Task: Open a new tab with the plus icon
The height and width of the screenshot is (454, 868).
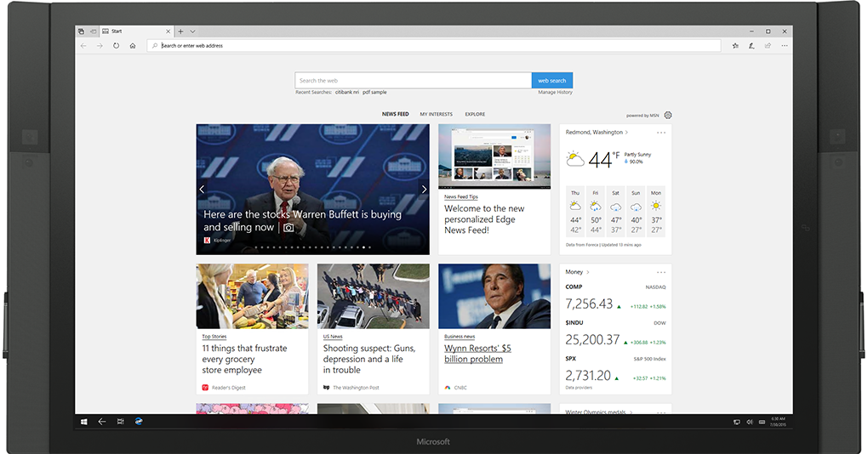Action: point(180,31)
